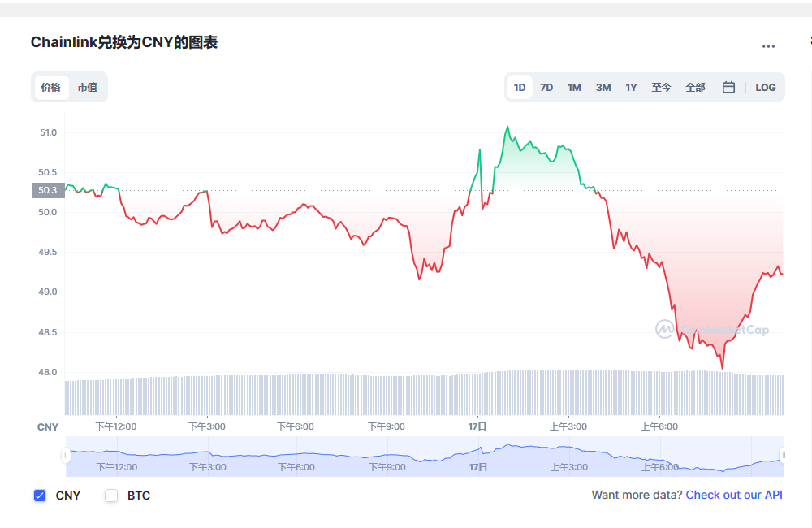Switch to the 价格 price tab
The width and height of the screenshot is (812, 528).
(x=51, y=87)
